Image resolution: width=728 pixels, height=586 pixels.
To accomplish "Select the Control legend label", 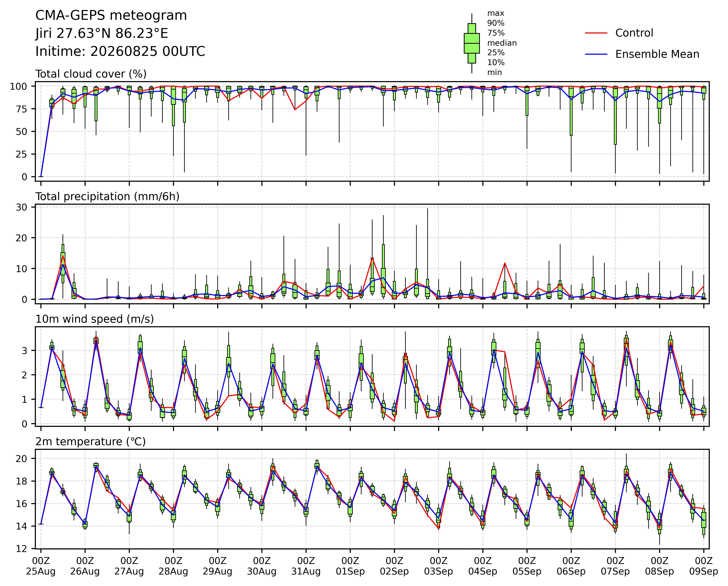I will tap(634, 33).
